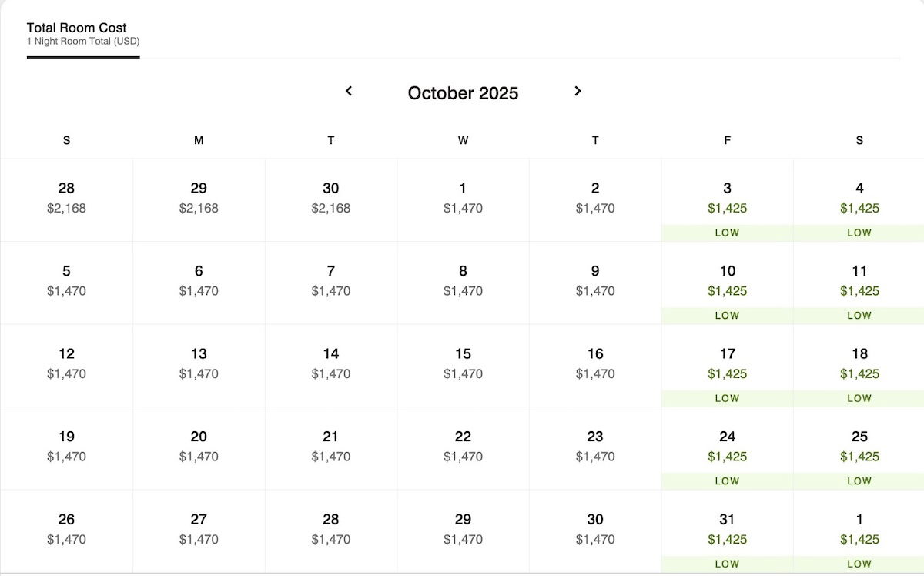Go to the previous month using left chevron

[349, 91]
